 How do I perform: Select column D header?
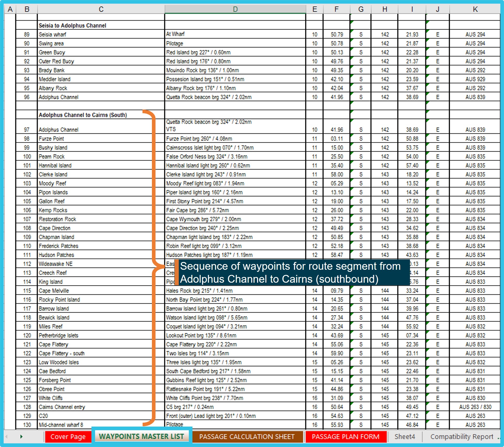[235, 9]
